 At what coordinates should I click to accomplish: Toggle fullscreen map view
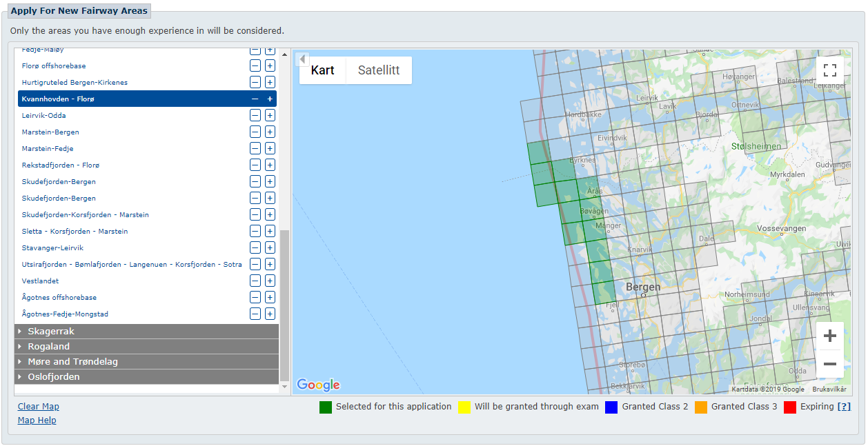[x=829, y=70]
